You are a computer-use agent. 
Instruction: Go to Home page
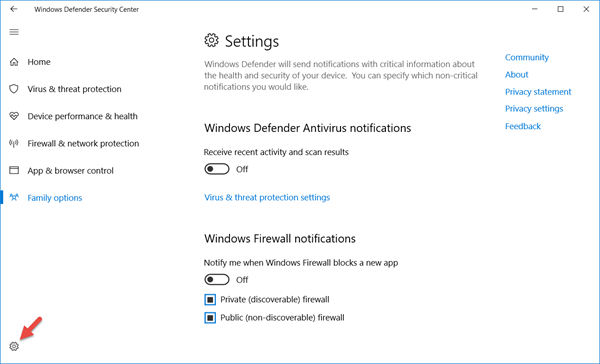[x=39, y=62]
